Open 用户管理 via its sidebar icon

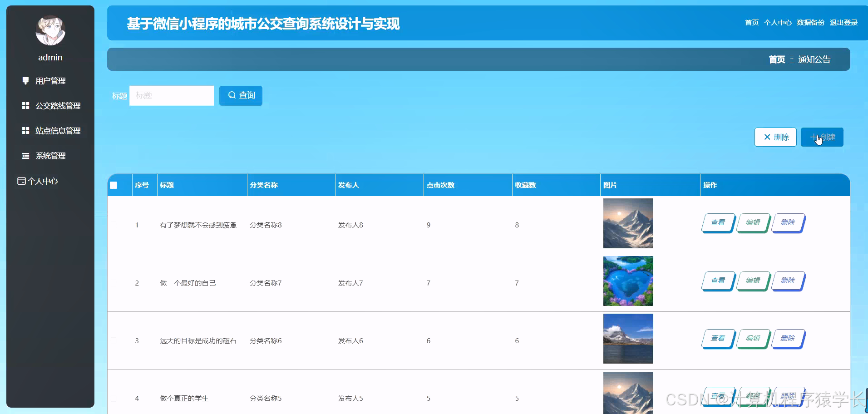pyautogui.click(x=25, y=81)
